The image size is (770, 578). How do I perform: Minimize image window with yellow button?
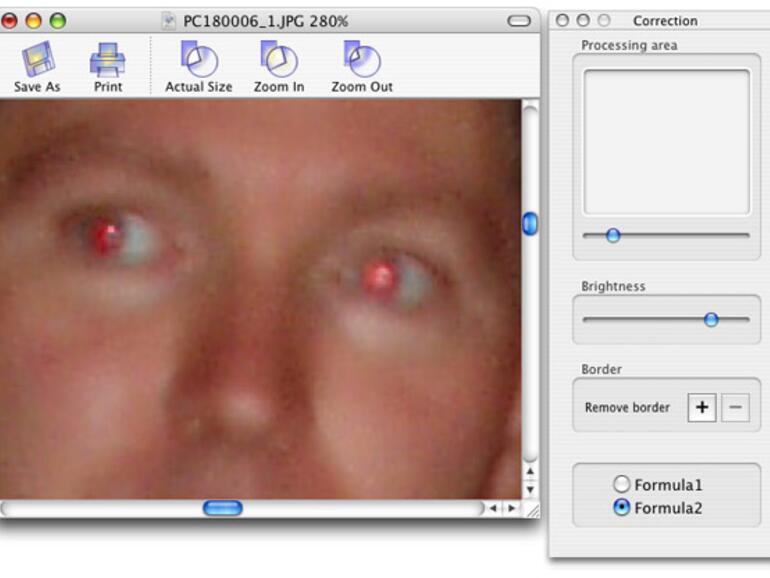33,21
